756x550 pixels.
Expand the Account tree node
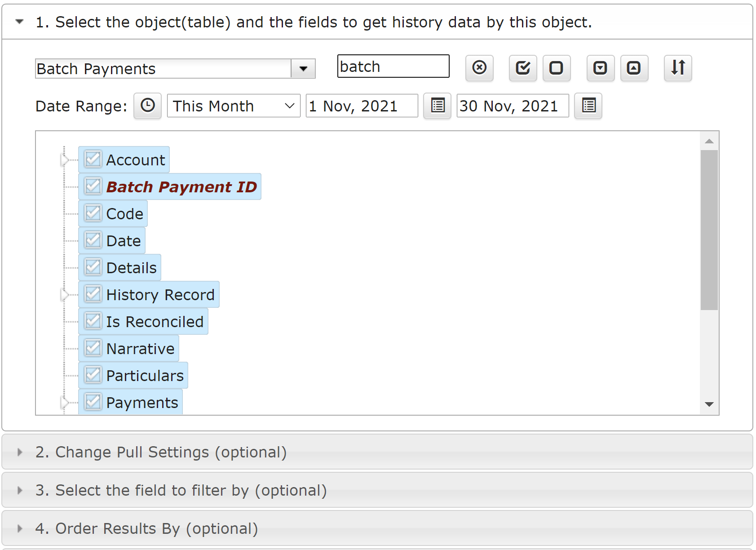coord(65,160)
